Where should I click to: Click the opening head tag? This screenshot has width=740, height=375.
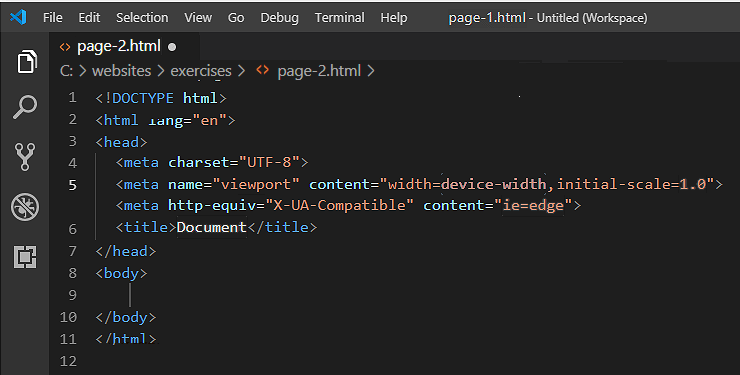(x=121, y=142)
